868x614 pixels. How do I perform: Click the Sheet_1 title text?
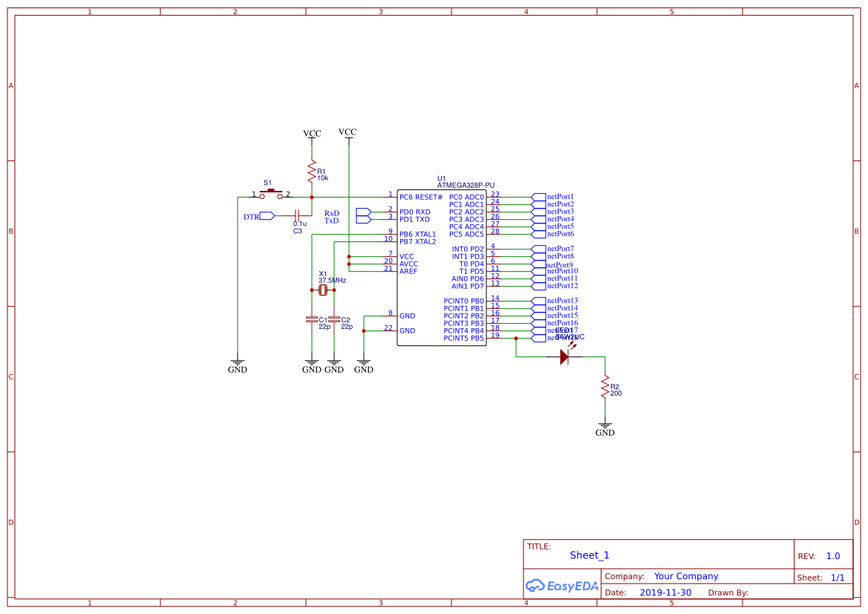[589, 555]
